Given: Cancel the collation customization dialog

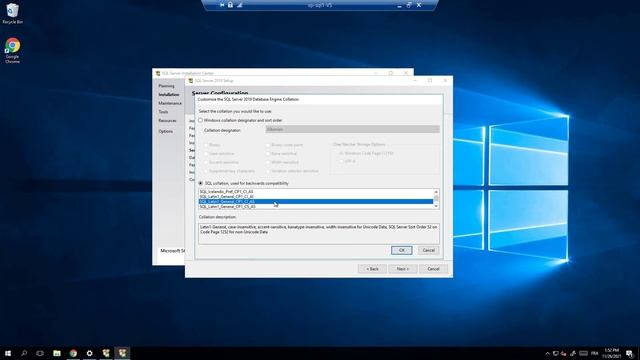Looking at the screenshot, I should [x=429, y=250].
